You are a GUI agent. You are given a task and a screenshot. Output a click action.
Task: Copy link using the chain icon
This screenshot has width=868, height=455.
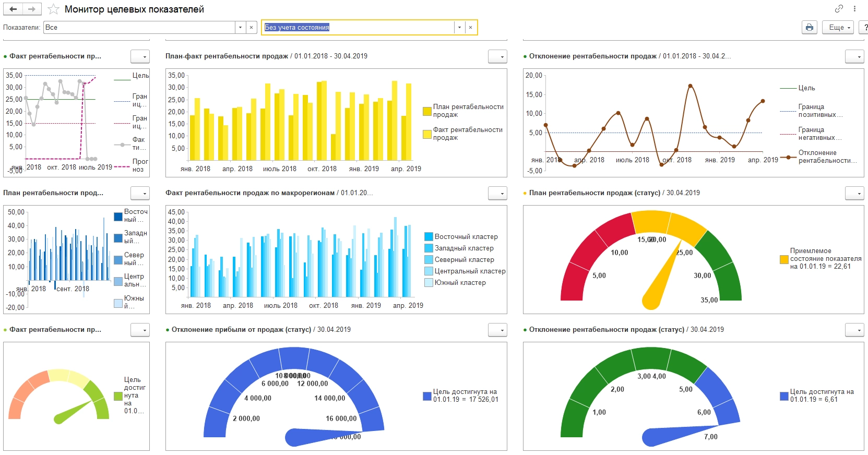pyautogui.click(x=839, y=8)
